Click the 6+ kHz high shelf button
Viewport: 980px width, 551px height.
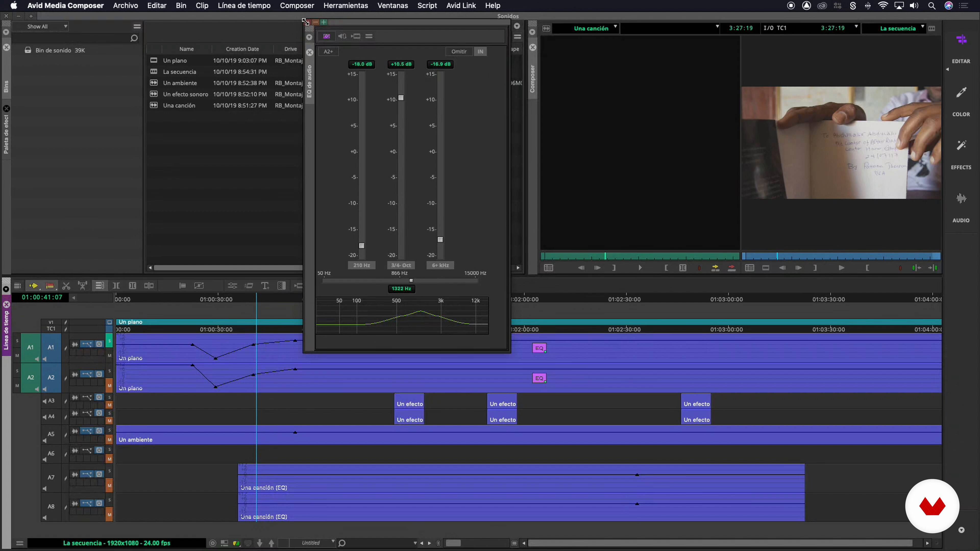(x=440, y=265)
